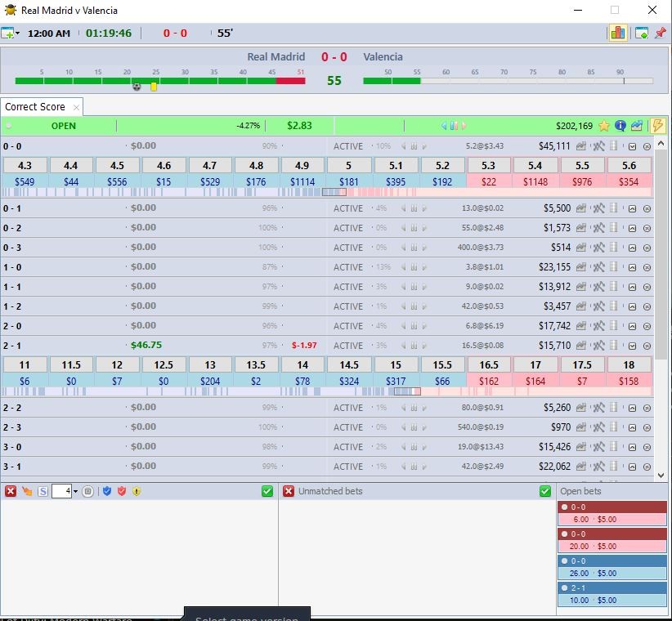This screenshot has height=621, width=672.
Task: Open the ladder grid icon in 0 - 2 row
Action: (x=614, y=228)
